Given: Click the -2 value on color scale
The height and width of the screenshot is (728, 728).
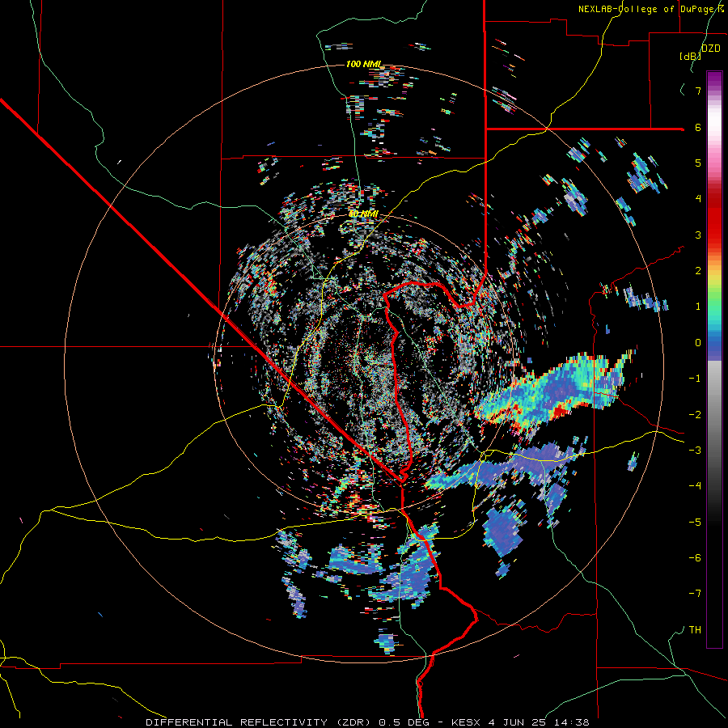Looking at the screenshot, I should tap(695, 414).
